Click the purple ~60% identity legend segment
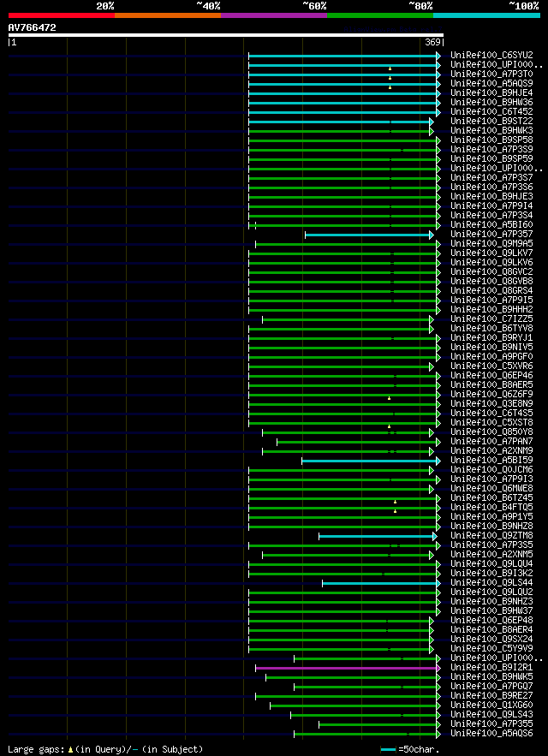Image resolution: width=548 pixels, height=756 pixels. [x=274, y=15]
